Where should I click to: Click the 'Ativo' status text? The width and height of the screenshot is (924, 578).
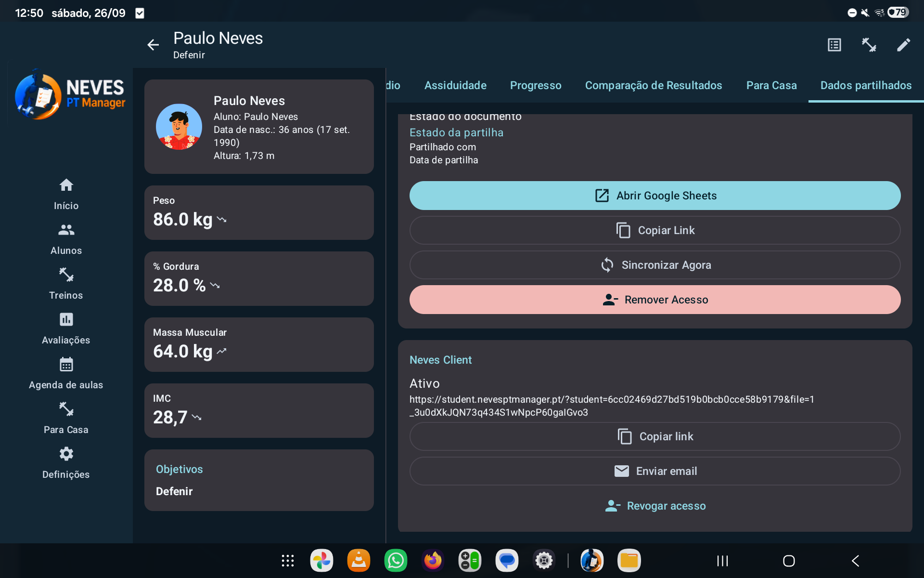[x=424, y=383]
